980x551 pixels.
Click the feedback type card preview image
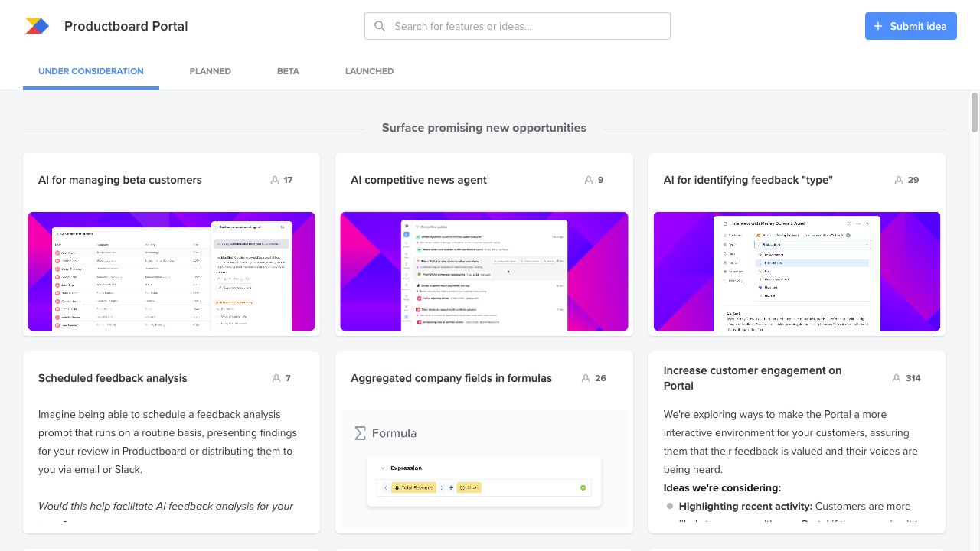(x=797, y=272)
